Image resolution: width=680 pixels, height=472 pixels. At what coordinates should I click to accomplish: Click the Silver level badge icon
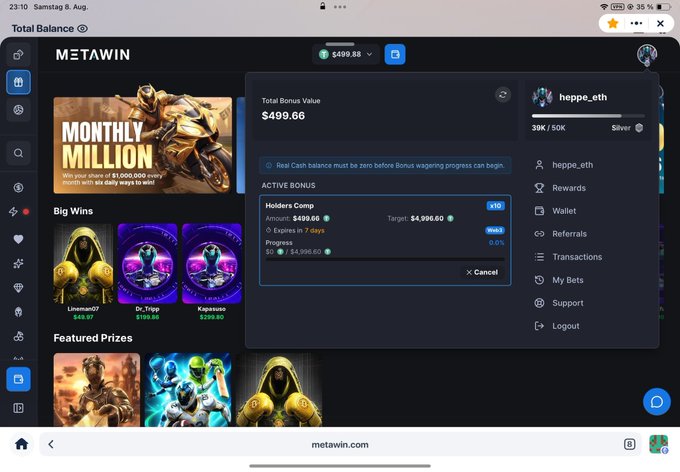coord(639,128)
